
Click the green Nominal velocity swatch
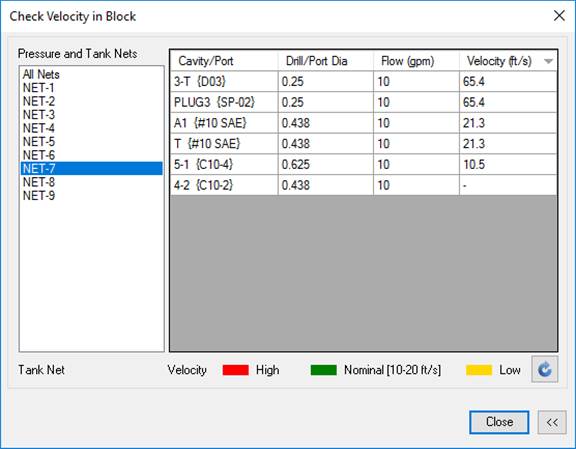(x=323, y=370)
